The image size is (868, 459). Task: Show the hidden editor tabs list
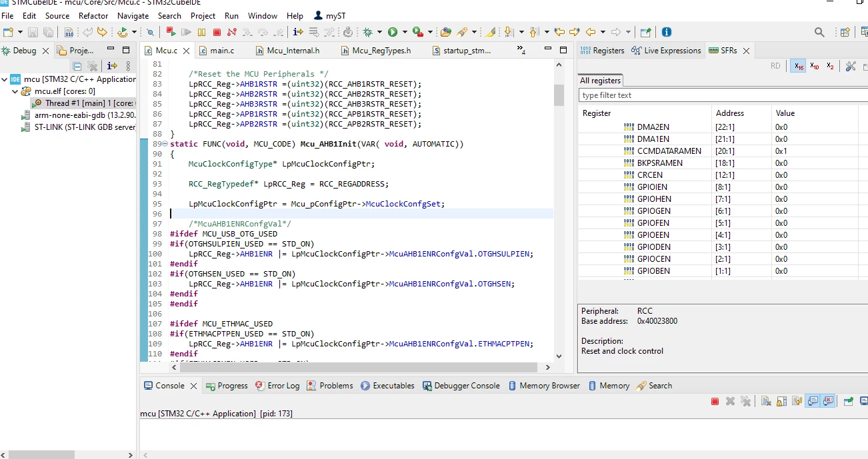[x=521, y=51]
